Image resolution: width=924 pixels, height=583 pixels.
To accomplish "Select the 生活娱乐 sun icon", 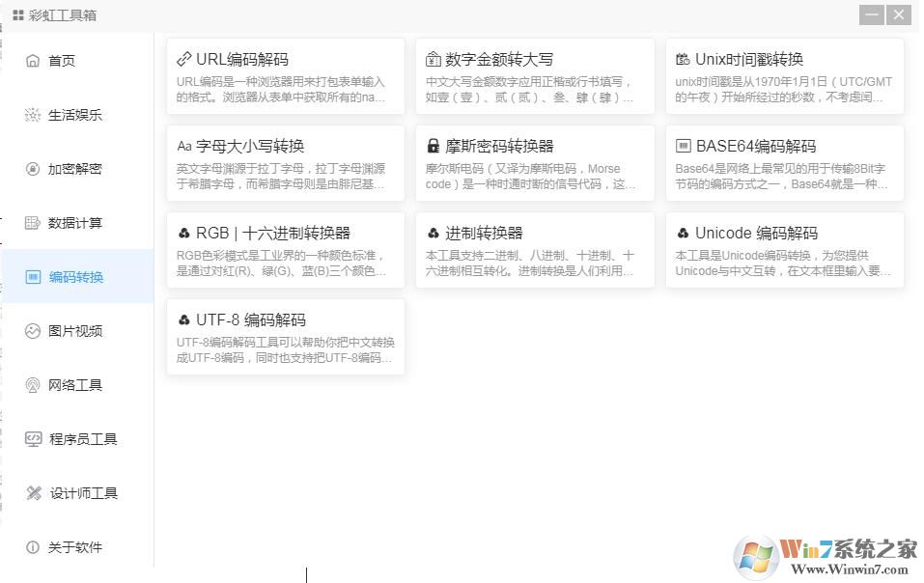I will (33, 114).
